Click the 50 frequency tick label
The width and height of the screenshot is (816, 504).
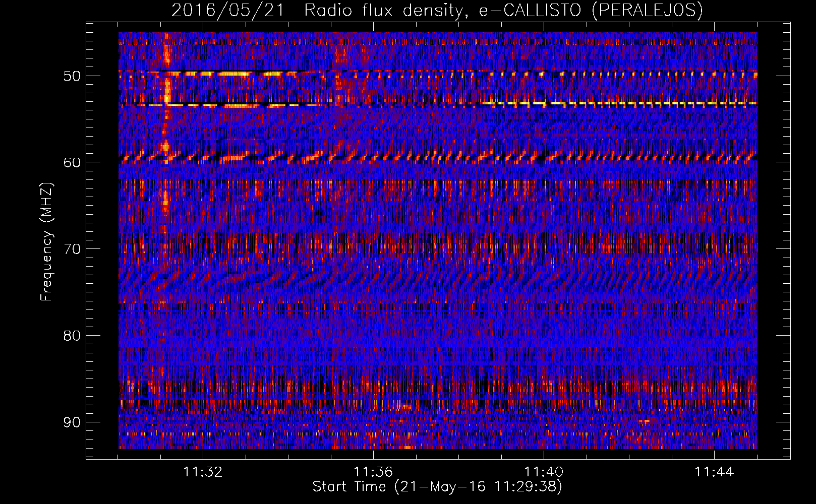(72, 76)
